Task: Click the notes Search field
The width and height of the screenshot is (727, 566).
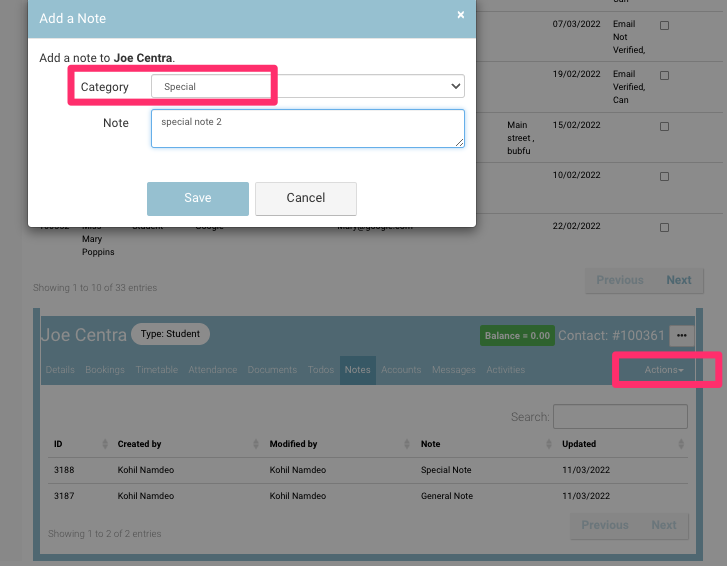Action: (620, 417)
